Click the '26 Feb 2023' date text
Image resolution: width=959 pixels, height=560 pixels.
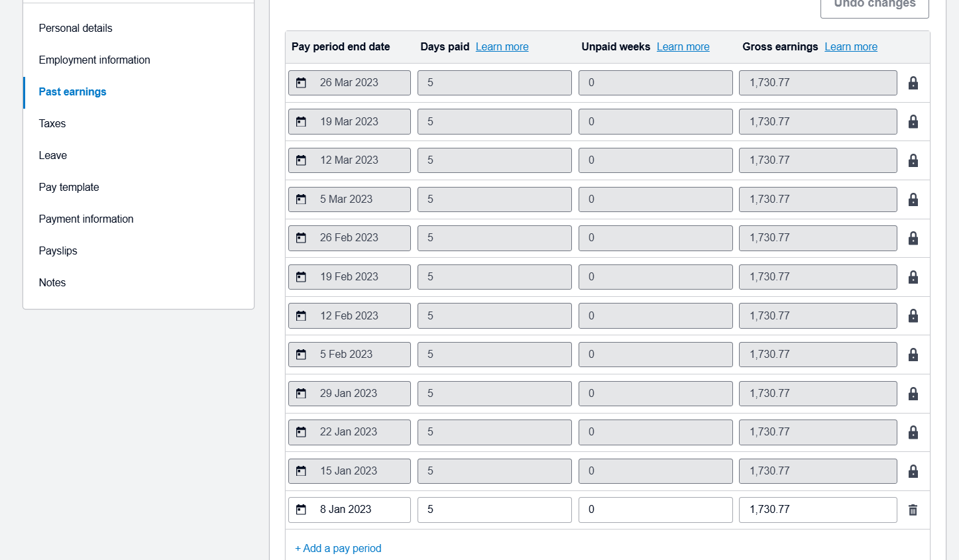pyautogui.click(x=349, y=238)
